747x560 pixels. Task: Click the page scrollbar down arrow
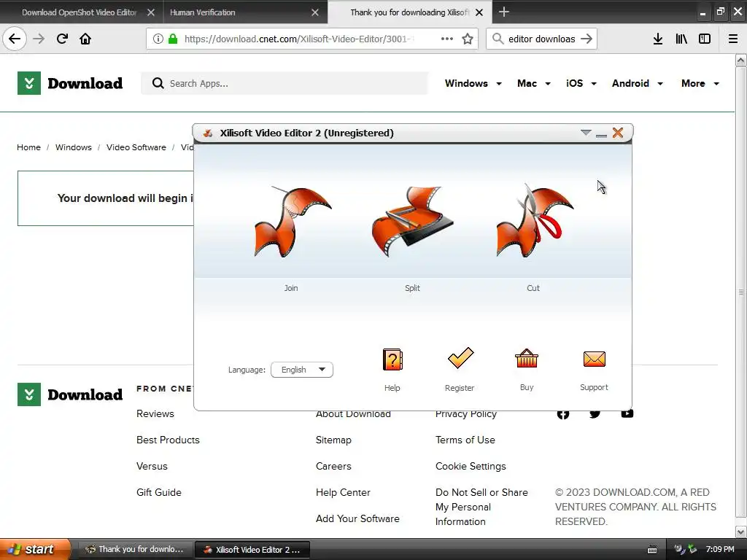(741, 532)
